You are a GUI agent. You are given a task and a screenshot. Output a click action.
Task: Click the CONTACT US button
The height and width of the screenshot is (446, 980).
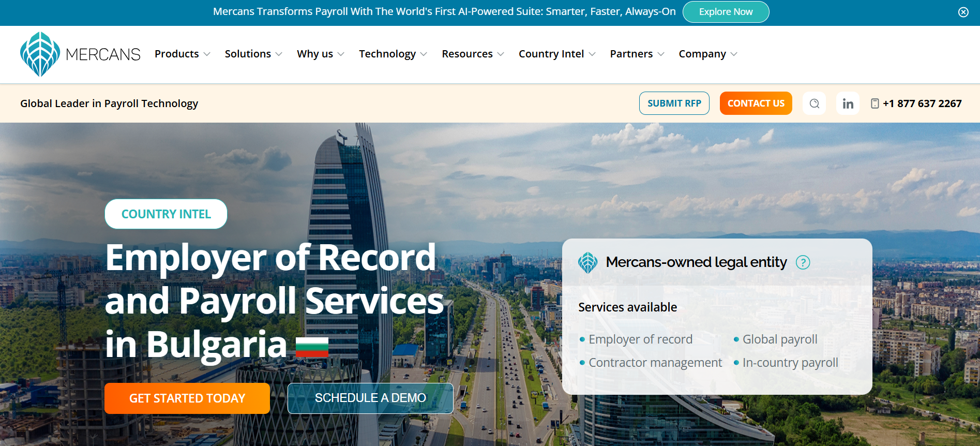tap(756, 103)
